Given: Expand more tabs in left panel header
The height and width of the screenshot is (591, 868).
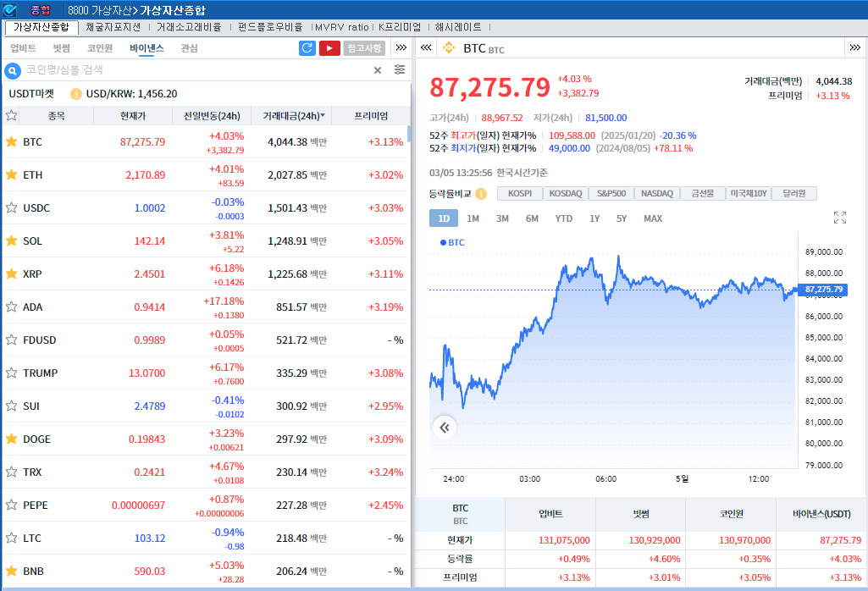Looking at the screenshot, I should [x=401, y=48].
